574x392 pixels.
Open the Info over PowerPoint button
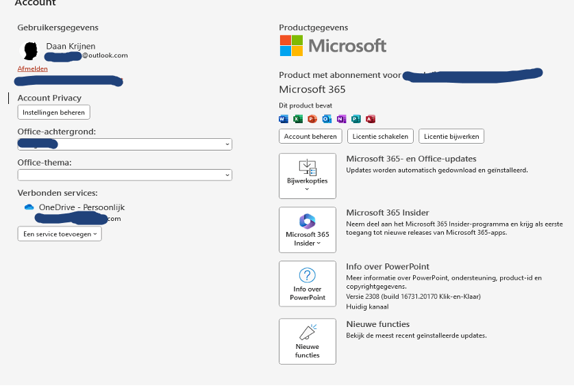(x=308, y=284)
